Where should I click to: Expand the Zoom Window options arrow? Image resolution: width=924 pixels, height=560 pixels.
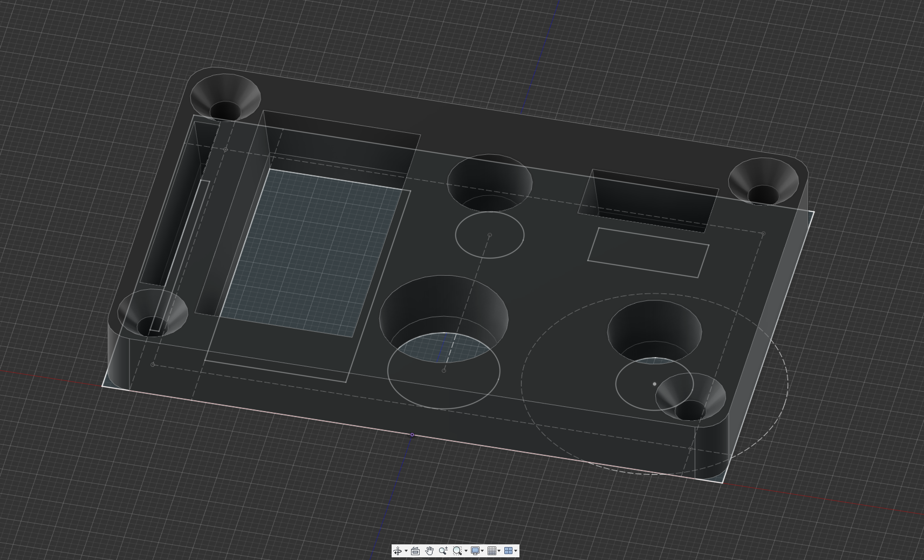click(466, 551)
